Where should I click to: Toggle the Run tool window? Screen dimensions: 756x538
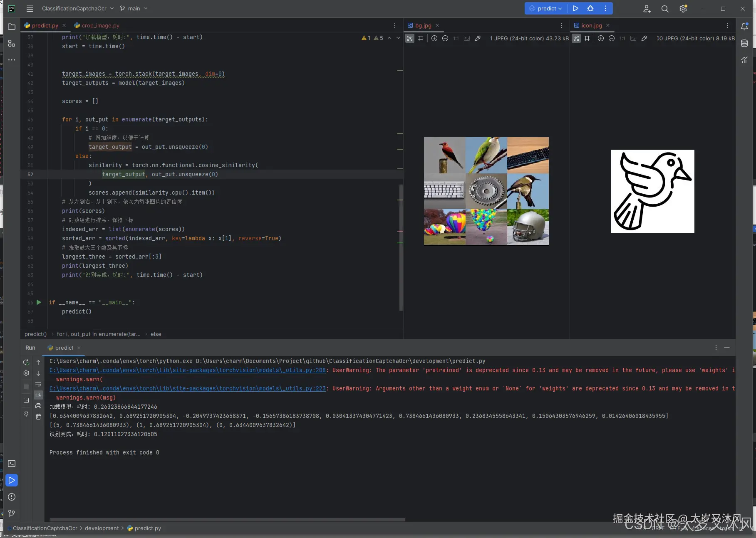[x=12, y=480]
